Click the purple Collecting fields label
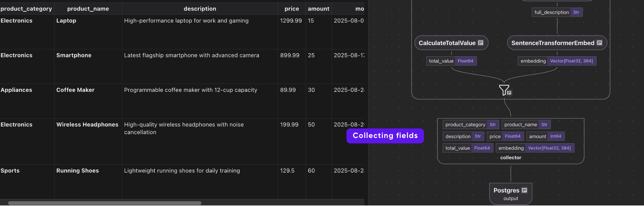The height and width of the screenshot is (206, 644). (x=385, y=136)
